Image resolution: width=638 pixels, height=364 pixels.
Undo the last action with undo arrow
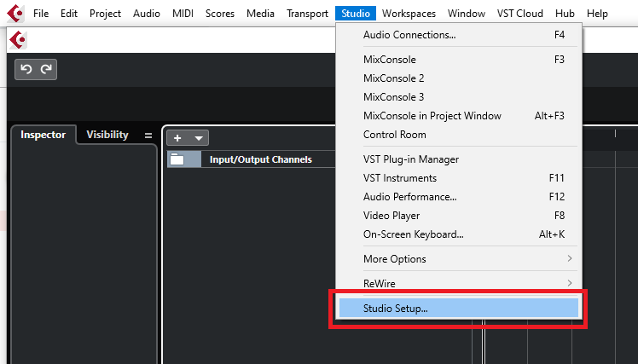[26, 70]
